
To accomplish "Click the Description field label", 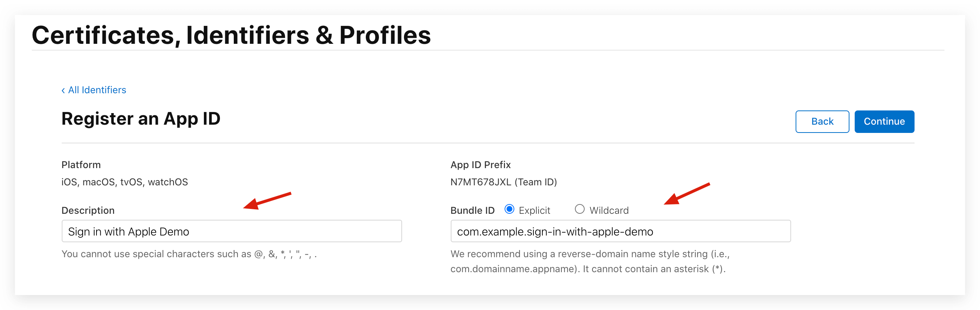I will tap(88, 210).
